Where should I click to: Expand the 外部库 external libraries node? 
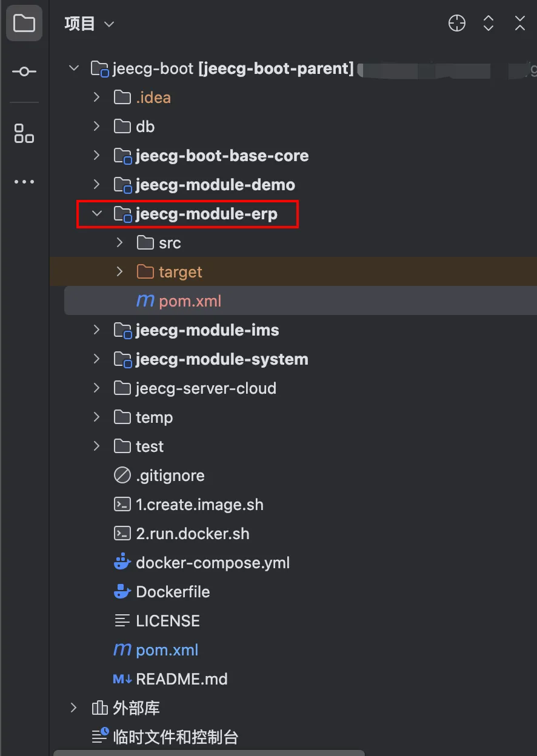tap(73, 708)
